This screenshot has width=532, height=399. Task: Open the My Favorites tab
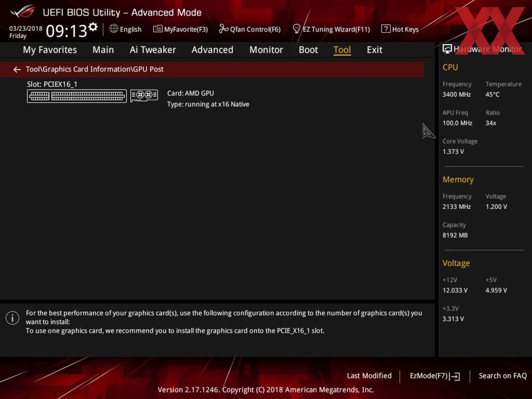50,50
